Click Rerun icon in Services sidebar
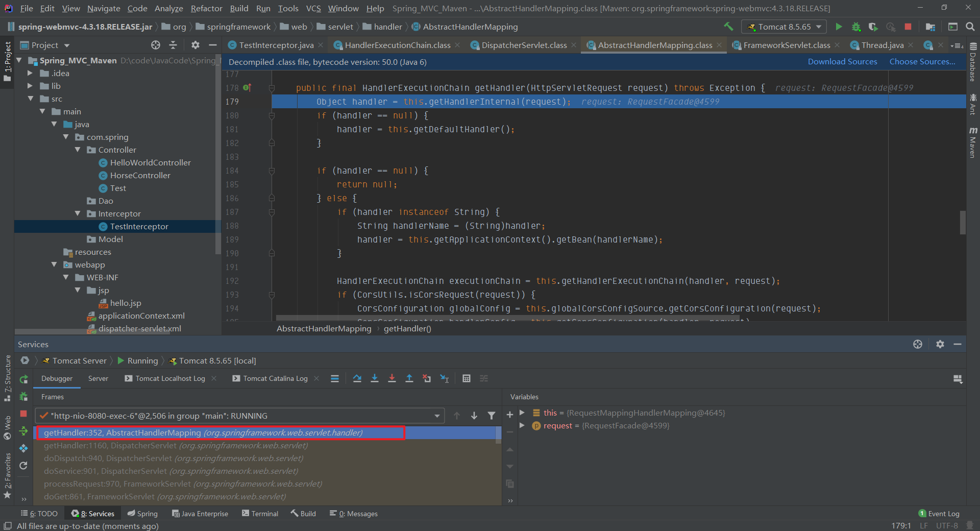The image size is (980, 531). click(x=23, y=379)
